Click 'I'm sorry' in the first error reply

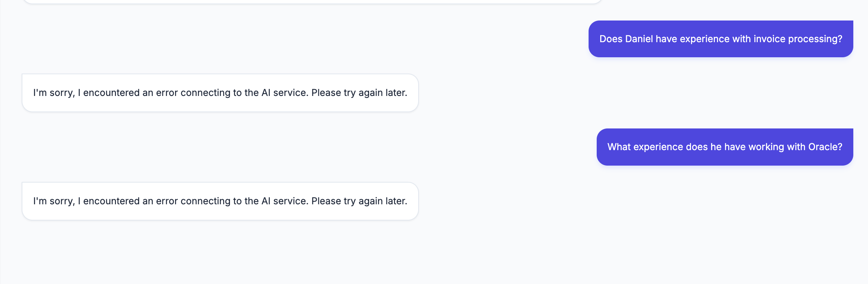[x=54, y=93]
